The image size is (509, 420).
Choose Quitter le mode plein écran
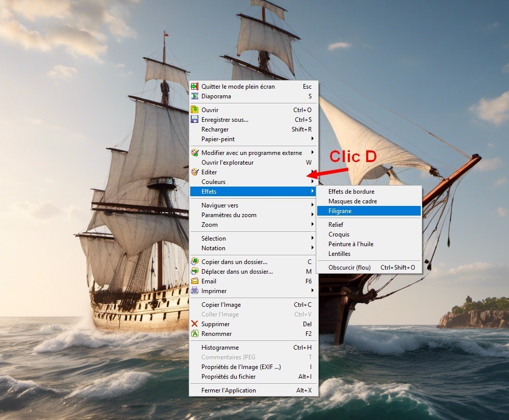[x=253, y=87]
